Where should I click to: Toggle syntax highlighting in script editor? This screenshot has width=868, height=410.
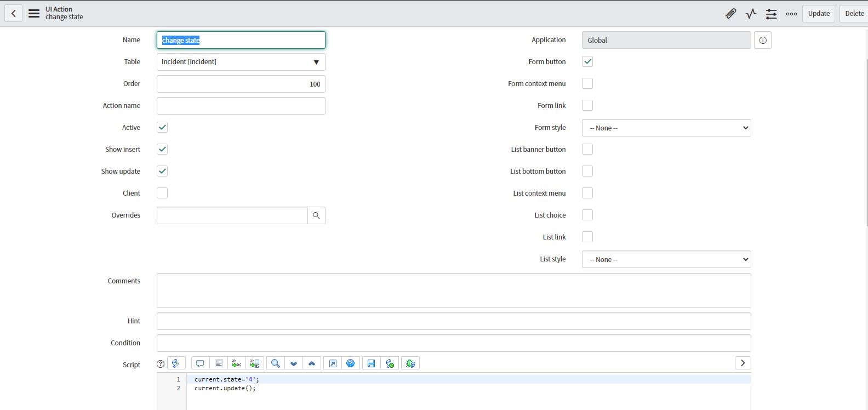(176, 363)
